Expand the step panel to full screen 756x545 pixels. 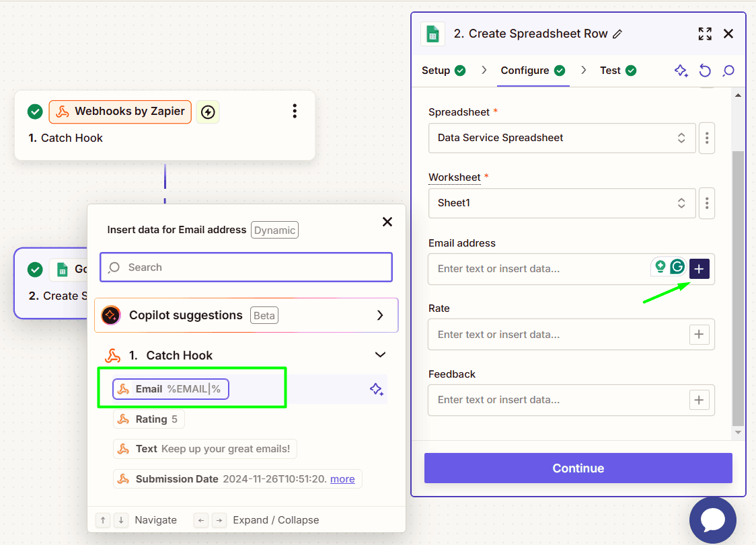coord(705,33)
